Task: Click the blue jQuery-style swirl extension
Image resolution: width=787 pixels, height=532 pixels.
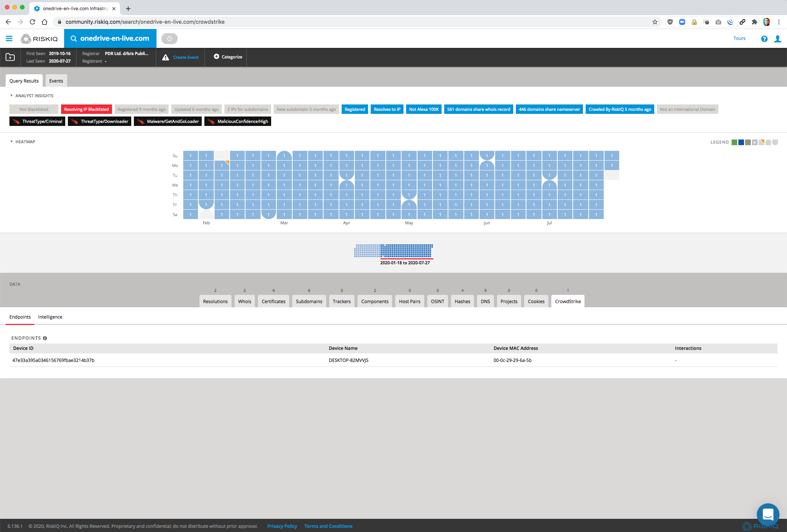Action: tap(730, 22)
